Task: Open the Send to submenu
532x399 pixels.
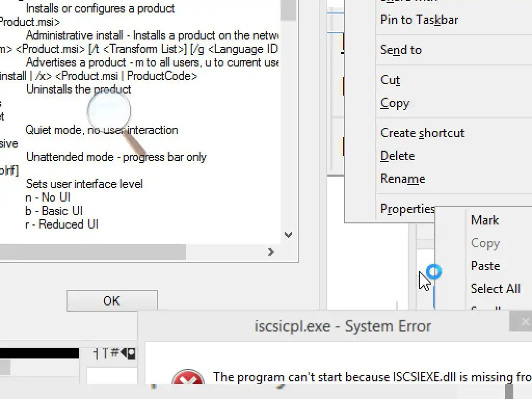Action: point(401,50)
